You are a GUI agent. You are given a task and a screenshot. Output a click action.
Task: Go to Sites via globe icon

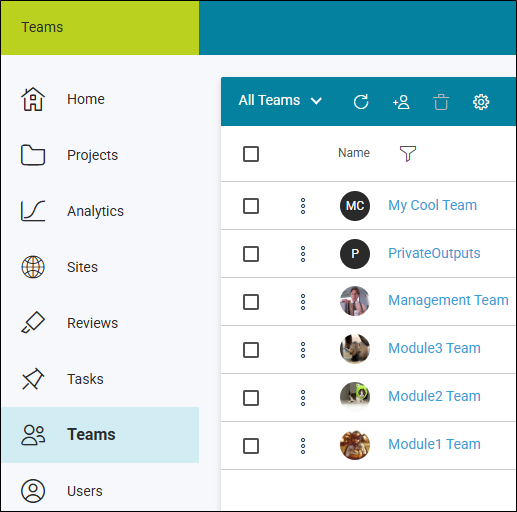click(x=33, y=267)
